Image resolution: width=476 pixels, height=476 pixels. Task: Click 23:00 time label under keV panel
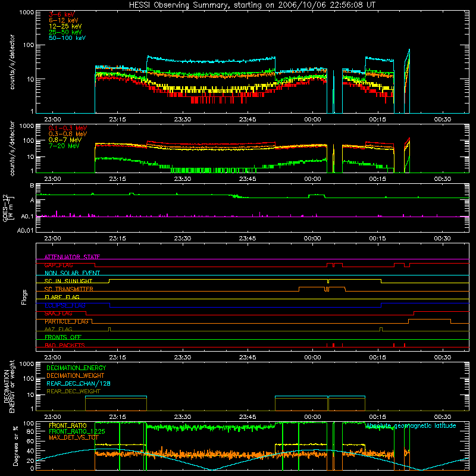click(52, 120)
